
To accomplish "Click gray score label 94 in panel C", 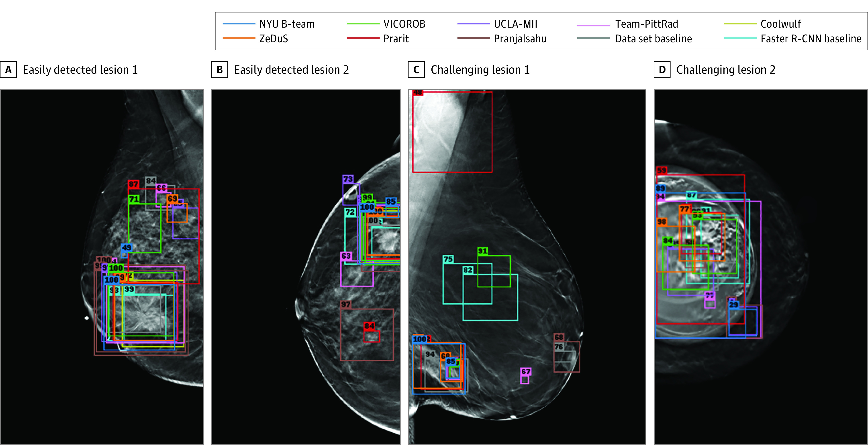I will coord(430,354).
